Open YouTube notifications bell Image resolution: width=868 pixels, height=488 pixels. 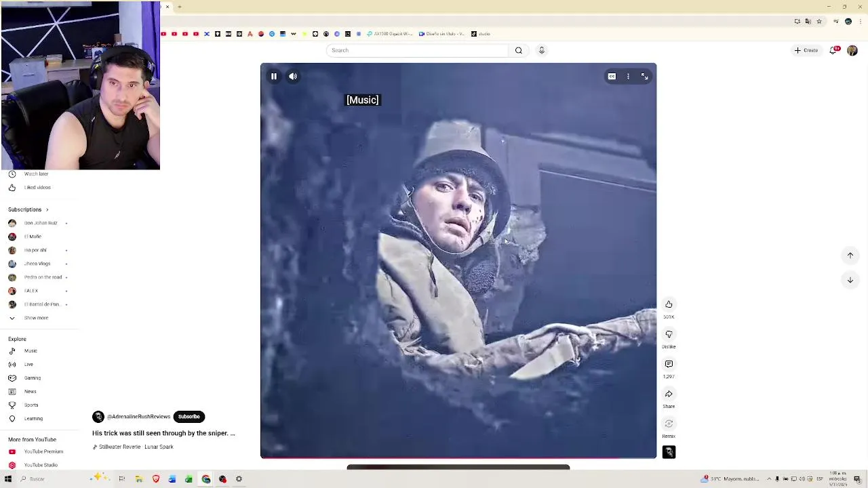[x=833, y=50]
